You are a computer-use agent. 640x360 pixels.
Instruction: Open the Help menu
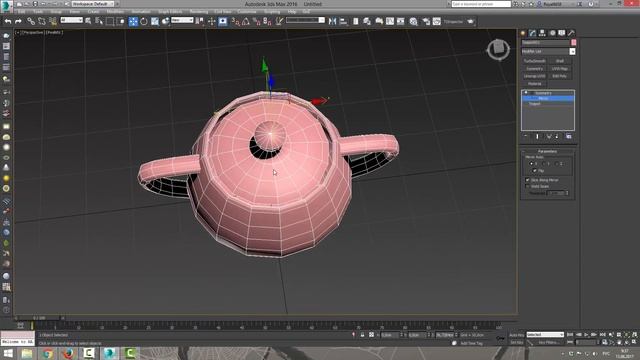[292, 12]
